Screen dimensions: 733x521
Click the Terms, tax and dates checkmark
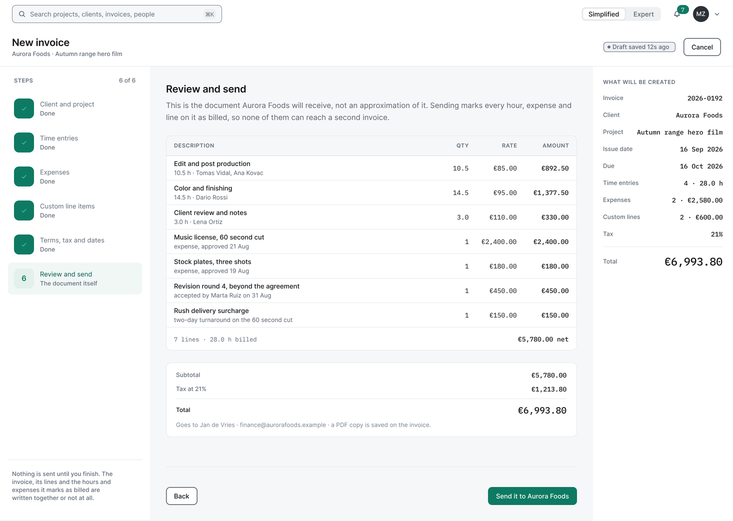(24, 245)
